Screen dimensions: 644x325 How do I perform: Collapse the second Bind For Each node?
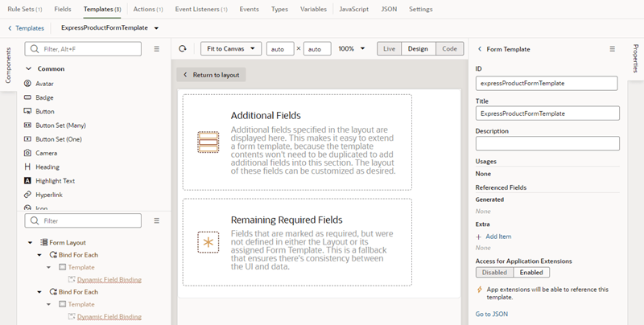39,292
